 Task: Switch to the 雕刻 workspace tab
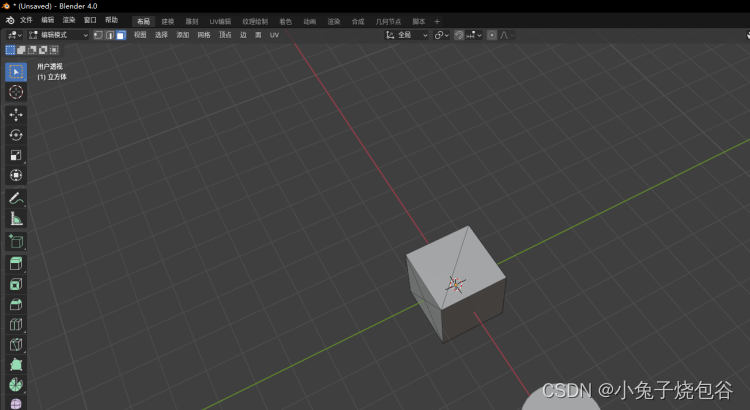coord(192,22)
